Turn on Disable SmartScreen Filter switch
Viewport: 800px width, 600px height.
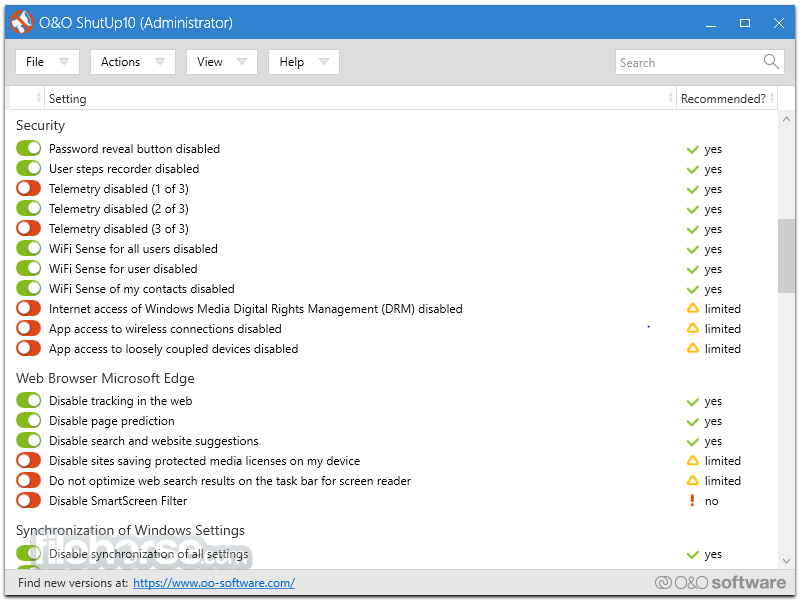pyautogui.click(x=29, y=501)
